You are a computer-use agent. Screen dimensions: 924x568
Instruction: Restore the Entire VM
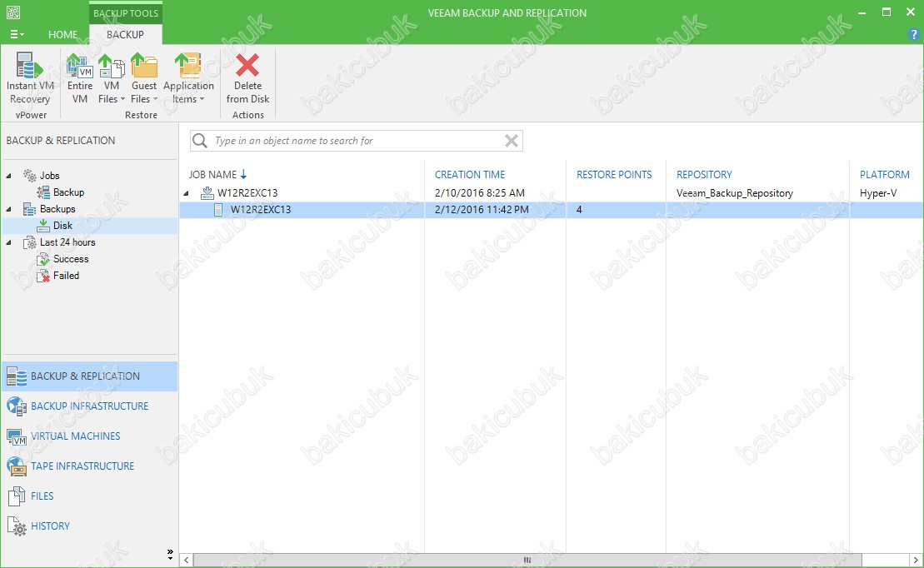[x=79, y=78]
